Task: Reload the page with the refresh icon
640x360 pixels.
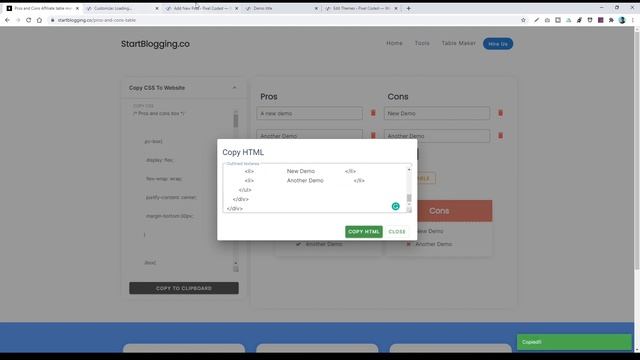Action: 29,20
